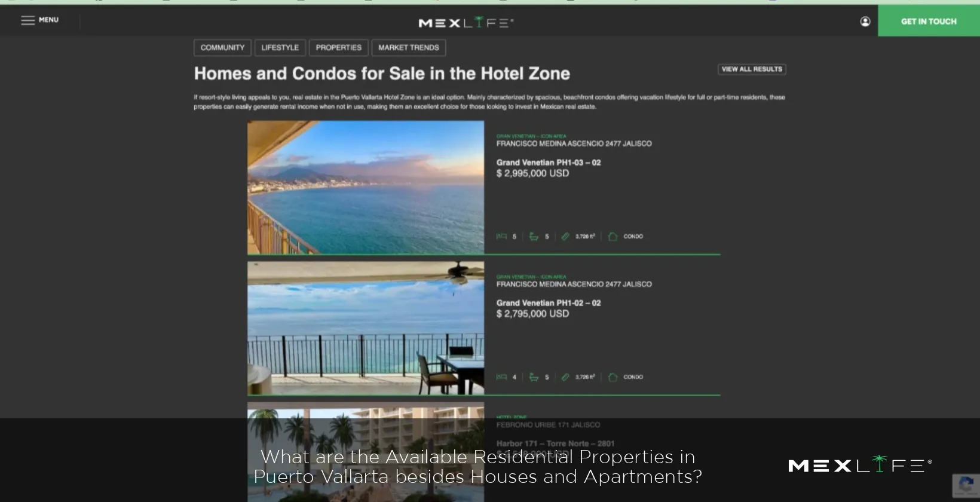Click the MEXLIFE logo in header
This screenshot has width=980, height=502.
466,22
